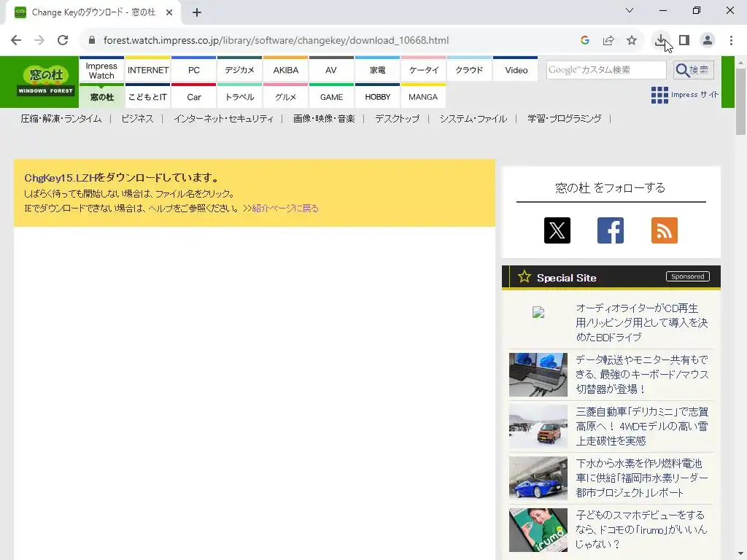Click the browser forward arrow
Viewport: 747px width, 560px height.
point(39,41)
